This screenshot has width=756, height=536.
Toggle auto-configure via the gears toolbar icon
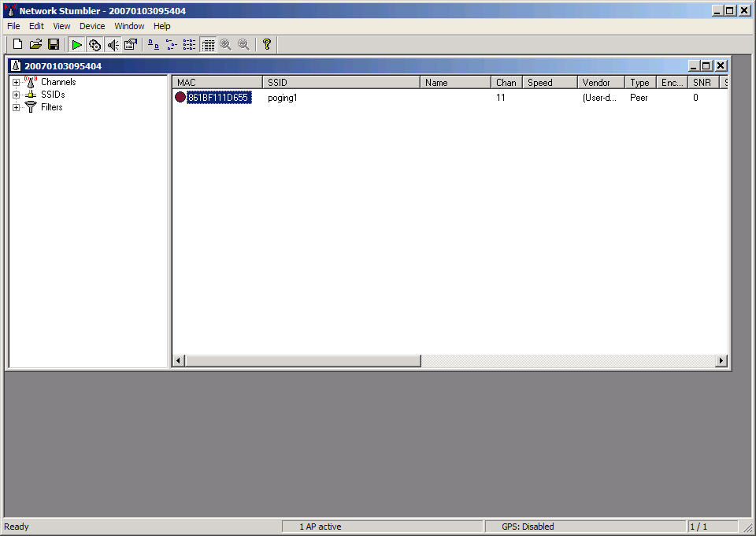94,45
